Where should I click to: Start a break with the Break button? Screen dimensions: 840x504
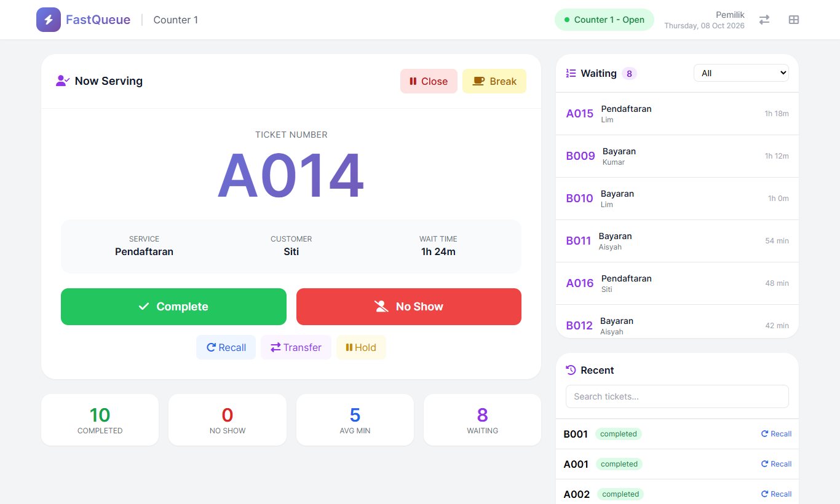coord(494,81)
